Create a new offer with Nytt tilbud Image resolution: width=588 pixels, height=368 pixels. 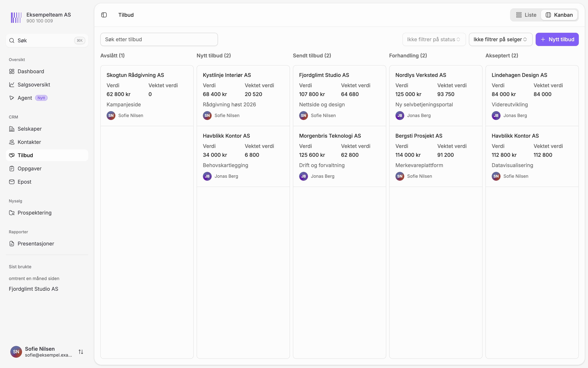557,39
